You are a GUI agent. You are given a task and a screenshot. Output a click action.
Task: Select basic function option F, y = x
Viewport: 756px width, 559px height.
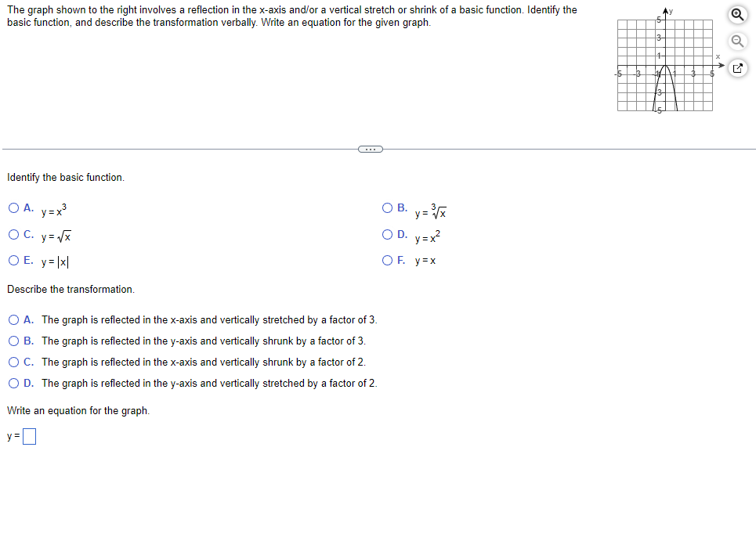pos(387,260)
